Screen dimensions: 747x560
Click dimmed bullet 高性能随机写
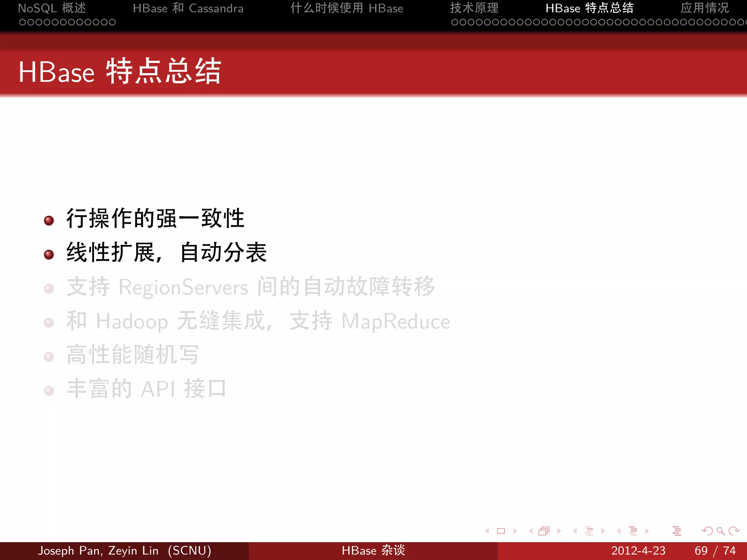133,355
